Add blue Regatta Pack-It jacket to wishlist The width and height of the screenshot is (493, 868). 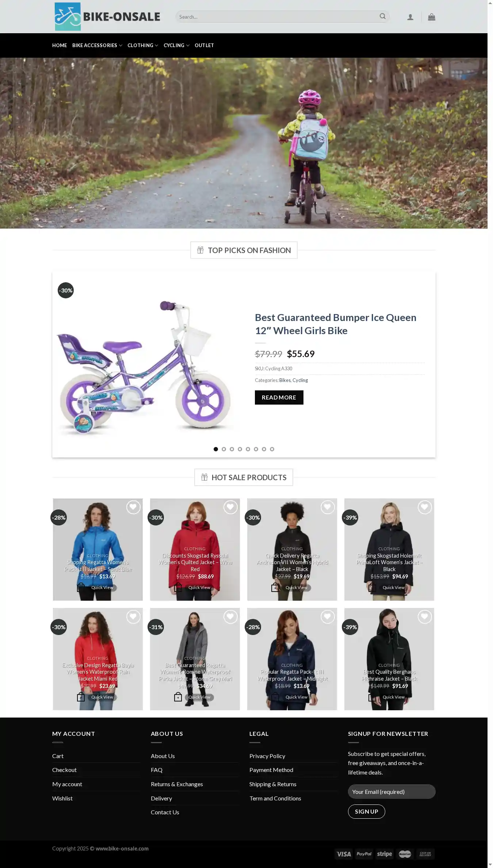133,507
